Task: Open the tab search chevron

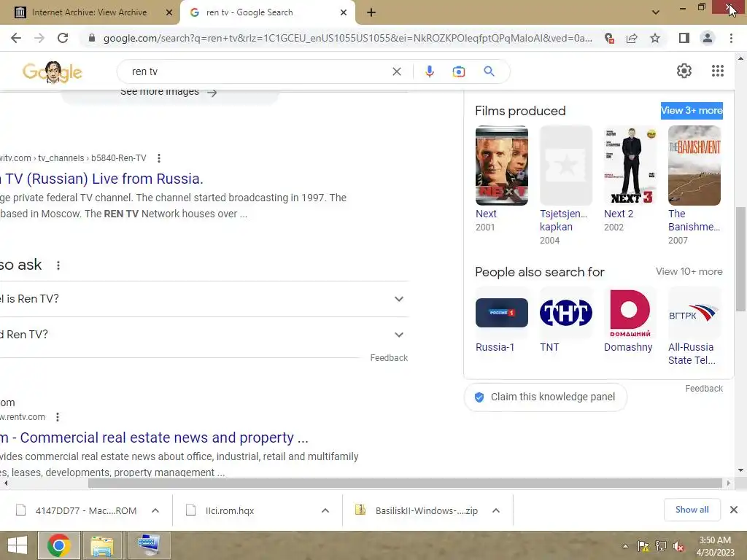Action: (x=656, y=12)
